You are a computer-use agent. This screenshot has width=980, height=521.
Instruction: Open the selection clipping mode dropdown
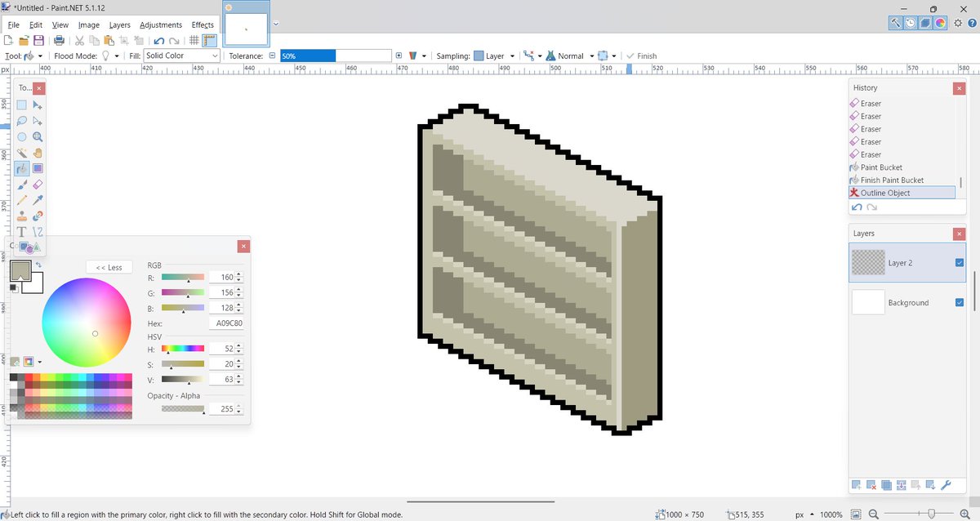pos(605,56)
